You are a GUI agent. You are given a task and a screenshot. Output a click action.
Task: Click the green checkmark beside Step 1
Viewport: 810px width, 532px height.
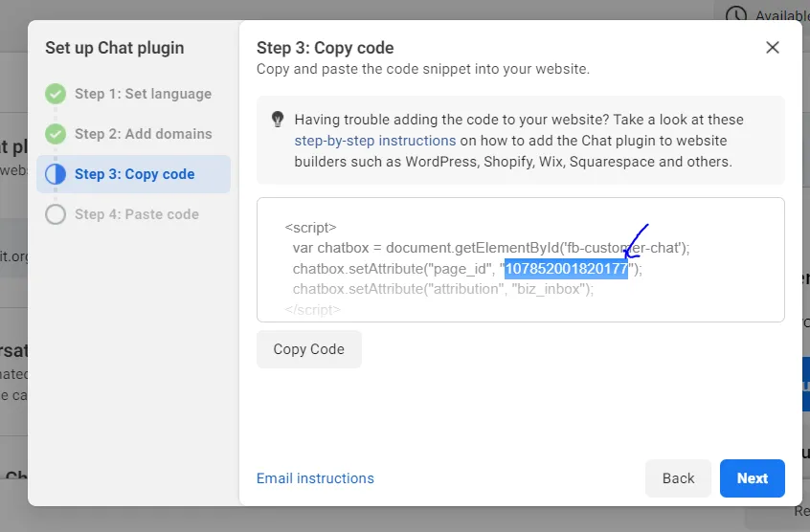pos(56,94)
